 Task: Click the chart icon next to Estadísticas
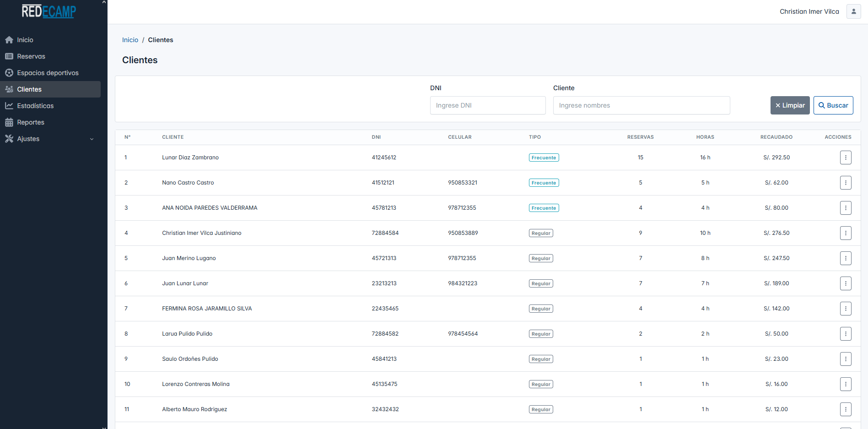click(9, 106)
